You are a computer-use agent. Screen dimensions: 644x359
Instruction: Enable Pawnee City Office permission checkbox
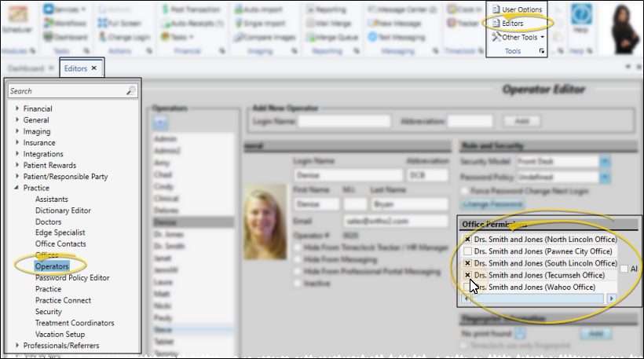point(467,251)
